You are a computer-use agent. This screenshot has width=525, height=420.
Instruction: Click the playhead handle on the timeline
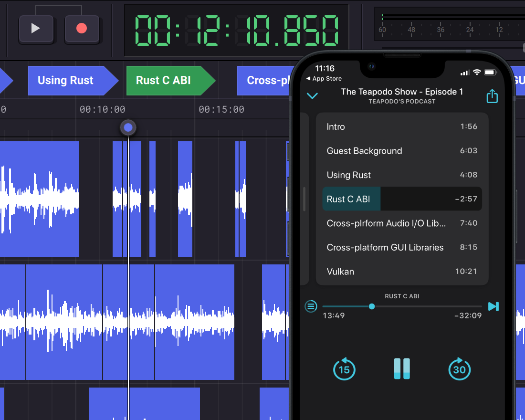128,127
